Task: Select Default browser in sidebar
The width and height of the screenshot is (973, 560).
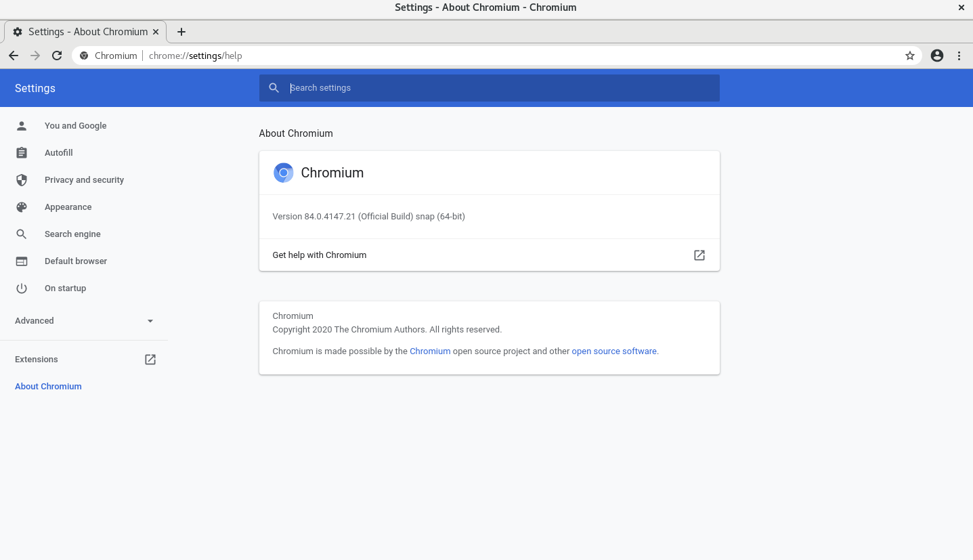Action: click(76, 261)
